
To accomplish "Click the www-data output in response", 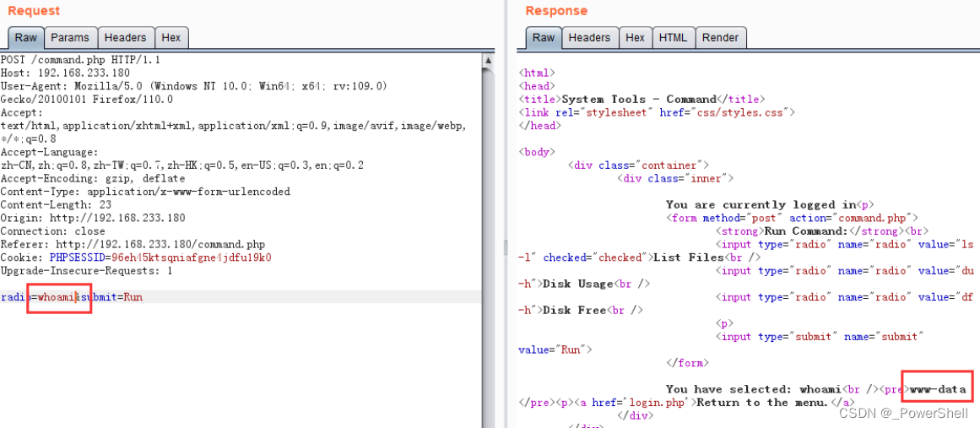I will pos(938,389).
